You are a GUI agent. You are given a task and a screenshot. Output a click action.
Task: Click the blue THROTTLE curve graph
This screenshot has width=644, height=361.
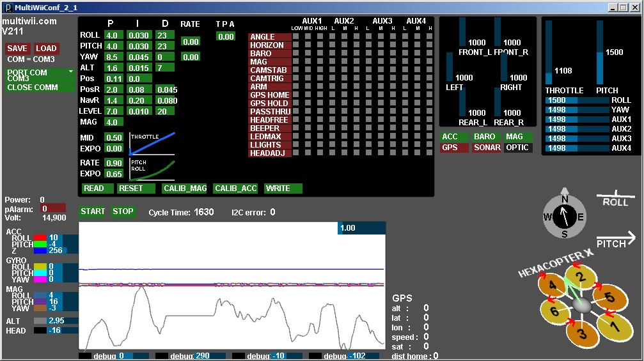coord(152,143)
